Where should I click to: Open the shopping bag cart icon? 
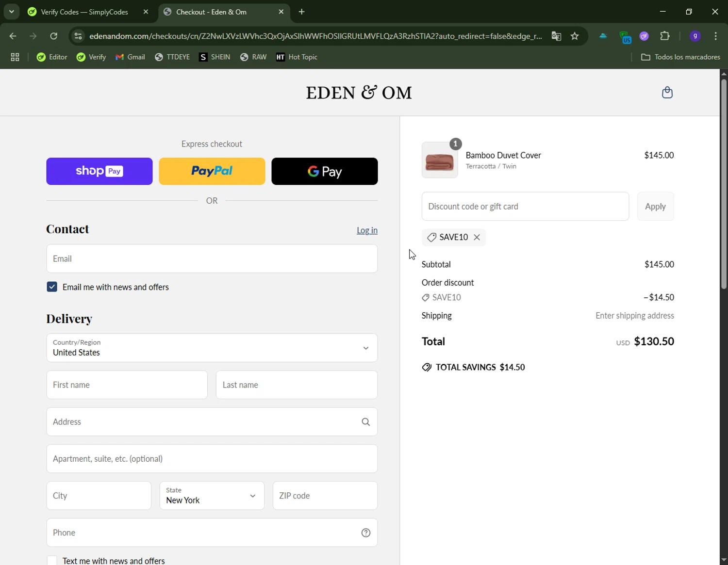pos(667,92)
